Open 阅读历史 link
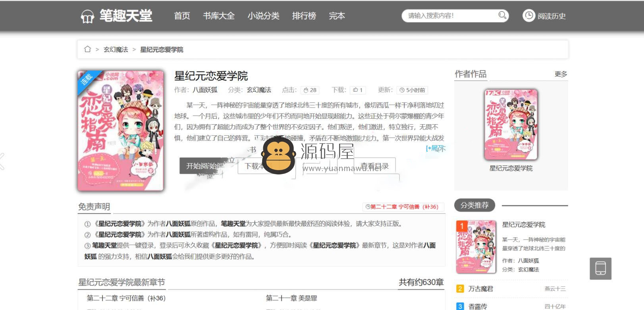 tap(551, 16)
